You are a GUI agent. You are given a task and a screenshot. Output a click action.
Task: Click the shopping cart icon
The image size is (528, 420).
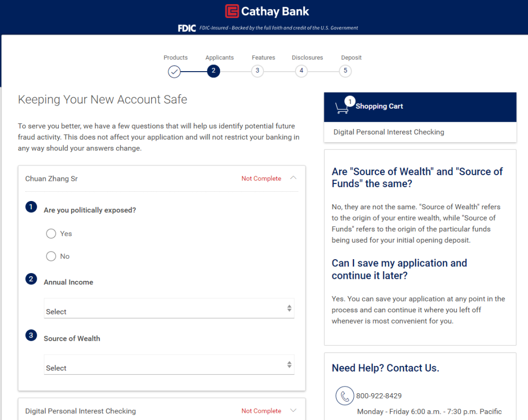click(341, 107)
